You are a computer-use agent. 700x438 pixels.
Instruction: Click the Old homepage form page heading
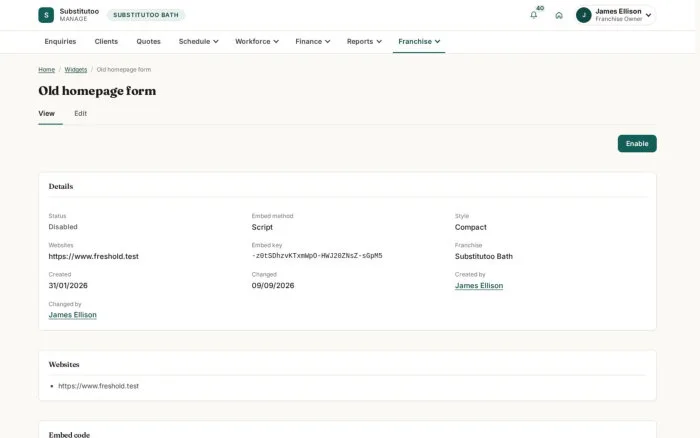click(97, 91)
